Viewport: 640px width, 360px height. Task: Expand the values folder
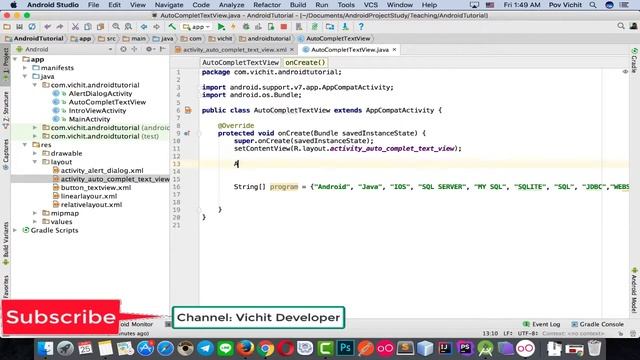point(35,222)
